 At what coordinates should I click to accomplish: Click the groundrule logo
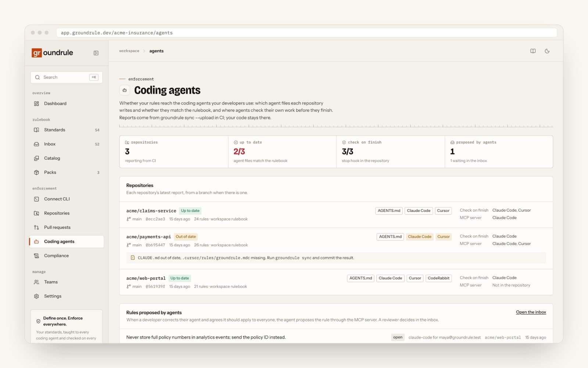point(52,53)
